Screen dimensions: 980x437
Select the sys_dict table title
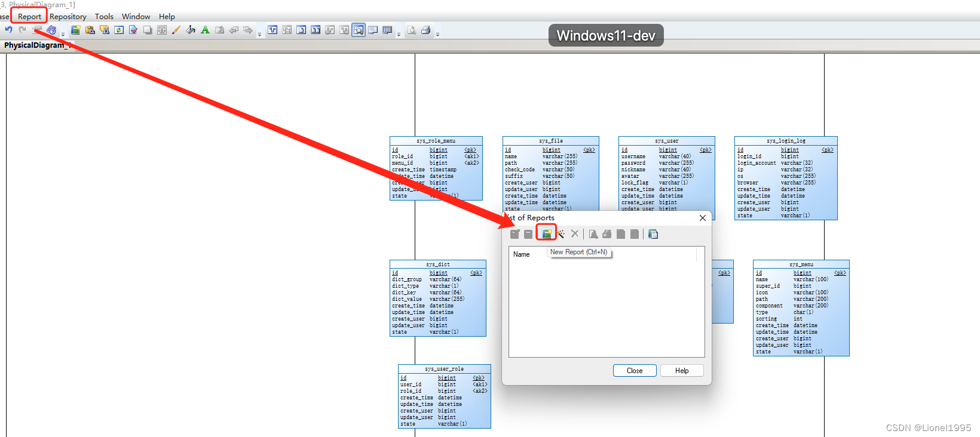(438, 264)
